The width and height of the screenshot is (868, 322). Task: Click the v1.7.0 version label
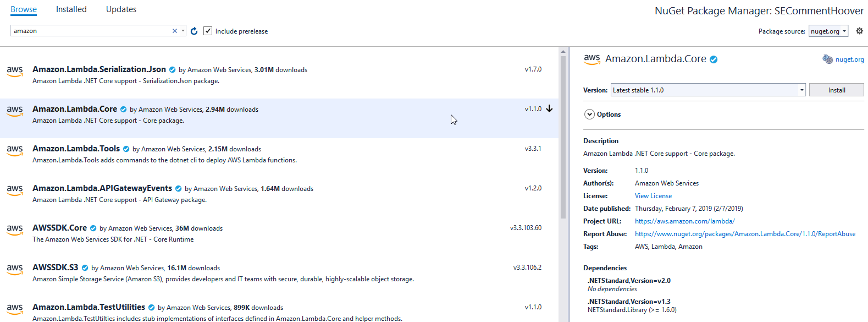click(533, 69)
